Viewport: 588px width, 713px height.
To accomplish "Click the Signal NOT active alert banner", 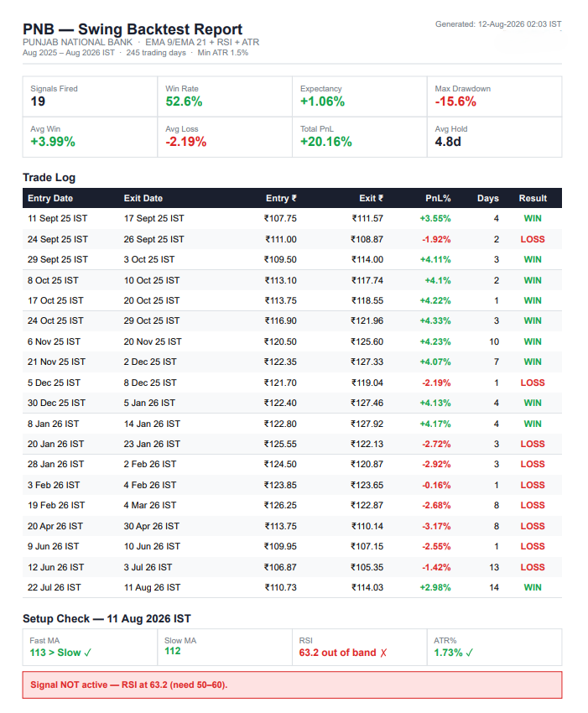I will click(292, 684).
